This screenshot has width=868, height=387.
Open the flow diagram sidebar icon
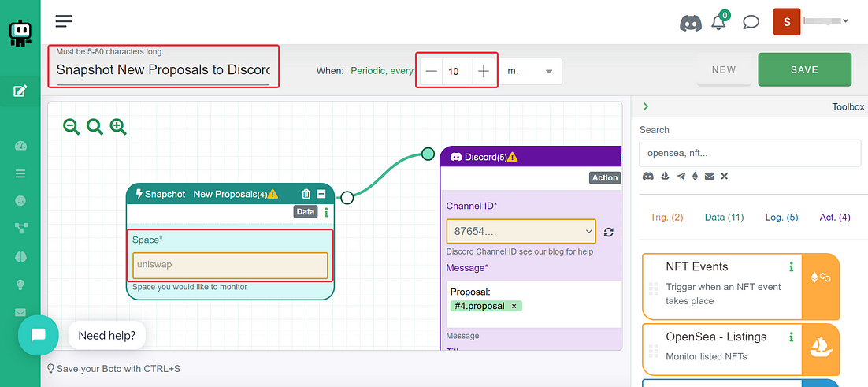pyautogui.click(x=20, y=228)
